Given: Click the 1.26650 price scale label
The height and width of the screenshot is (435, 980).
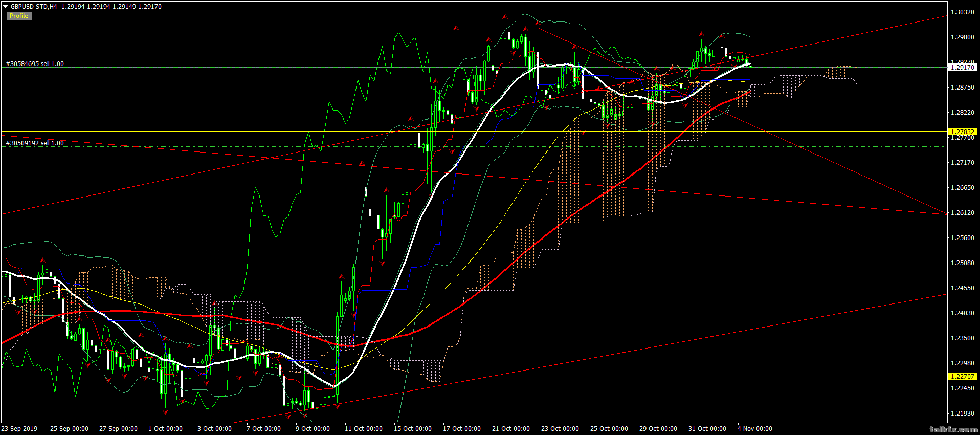Looking at the screenshot, I should coord(962,187).
